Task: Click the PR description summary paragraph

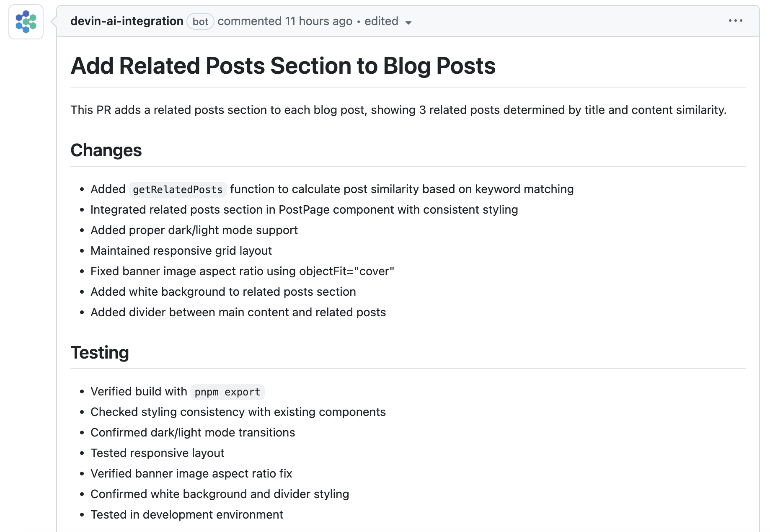Action: 398,110
